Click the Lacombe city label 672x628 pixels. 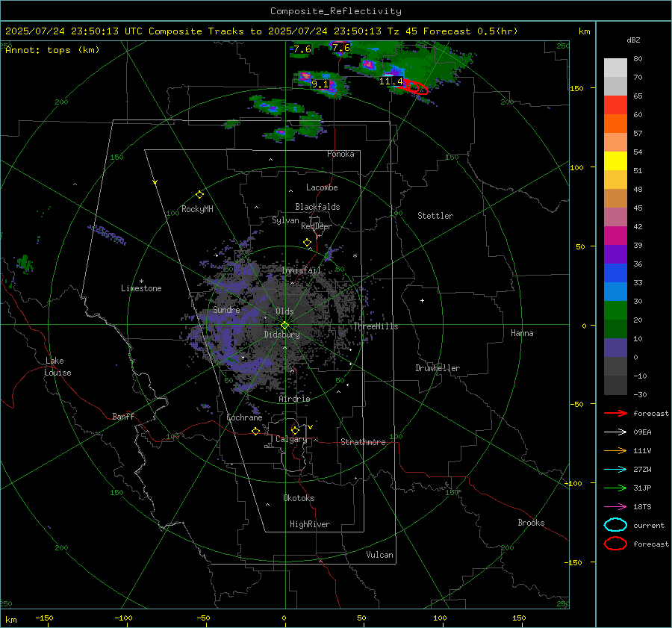322,187
